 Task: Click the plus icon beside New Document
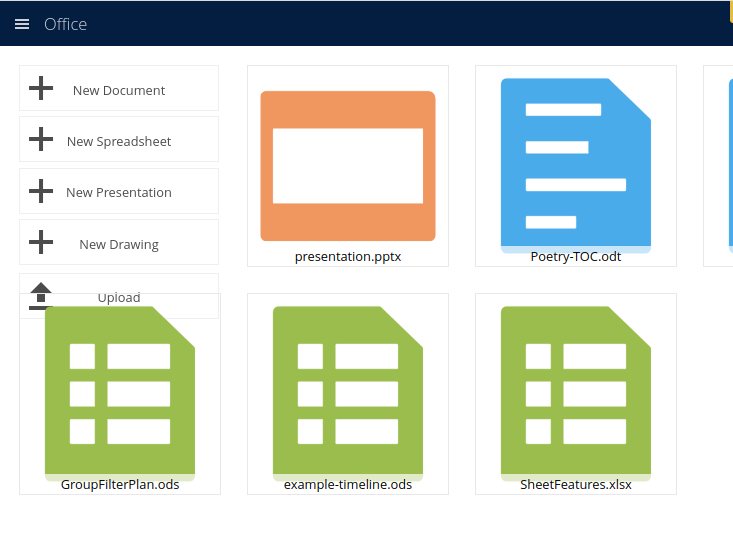pyautogui.click(x=41, y=88)
